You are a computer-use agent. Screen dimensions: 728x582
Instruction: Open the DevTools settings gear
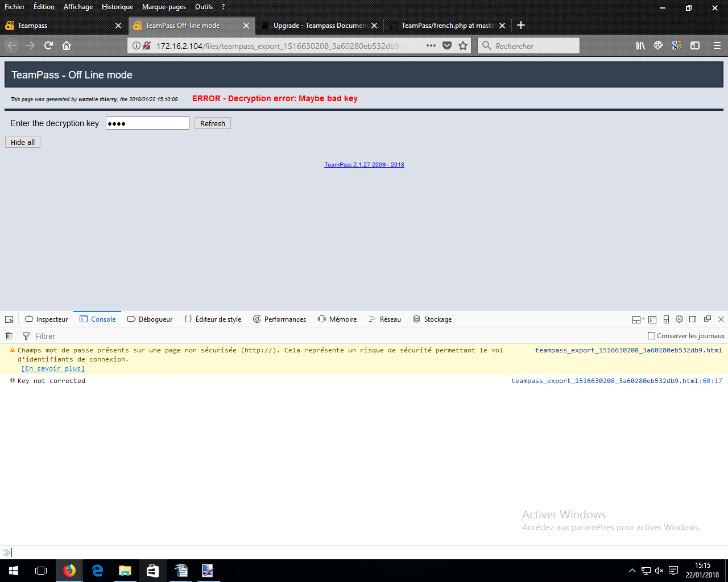(x=679, y=319)
